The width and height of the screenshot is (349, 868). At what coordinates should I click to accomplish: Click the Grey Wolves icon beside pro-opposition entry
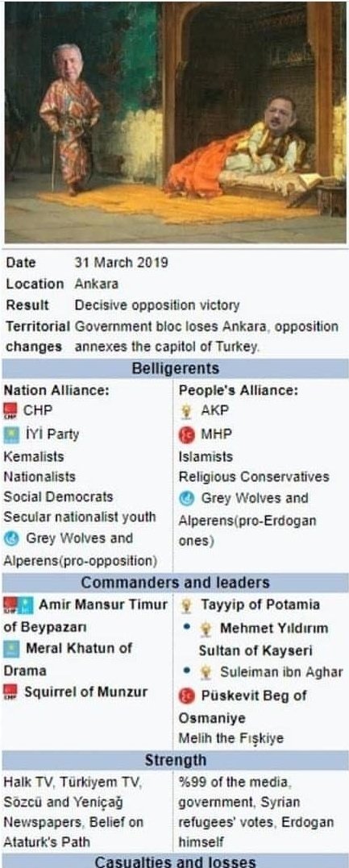pos(10,538)
